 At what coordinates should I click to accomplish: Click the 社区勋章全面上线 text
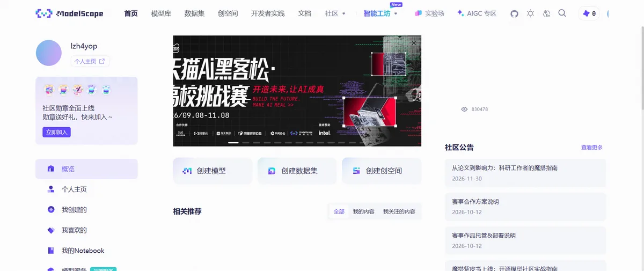(69, 108)
